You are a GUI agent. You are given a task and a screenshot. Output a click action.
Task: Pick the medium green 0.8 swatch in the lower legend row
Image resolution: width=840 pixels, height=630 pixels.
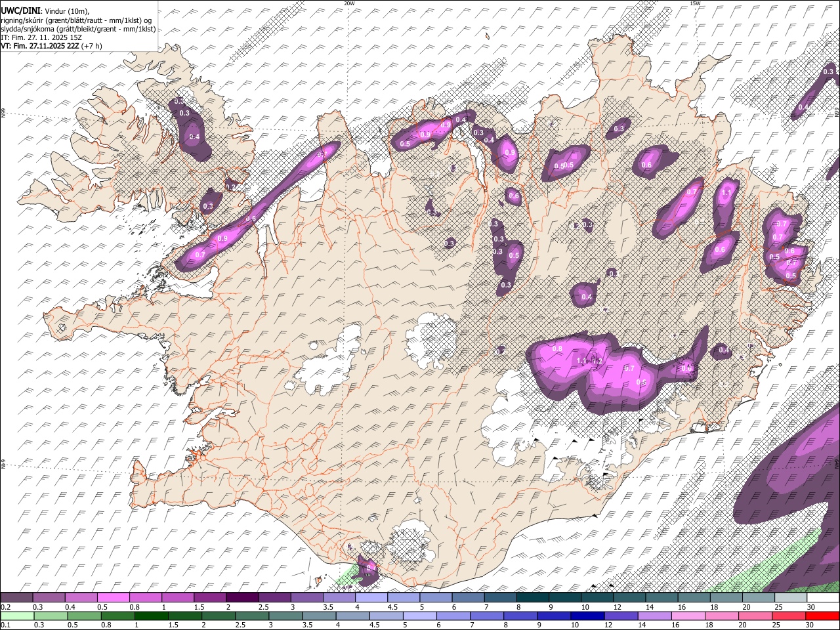pos(117,616)
